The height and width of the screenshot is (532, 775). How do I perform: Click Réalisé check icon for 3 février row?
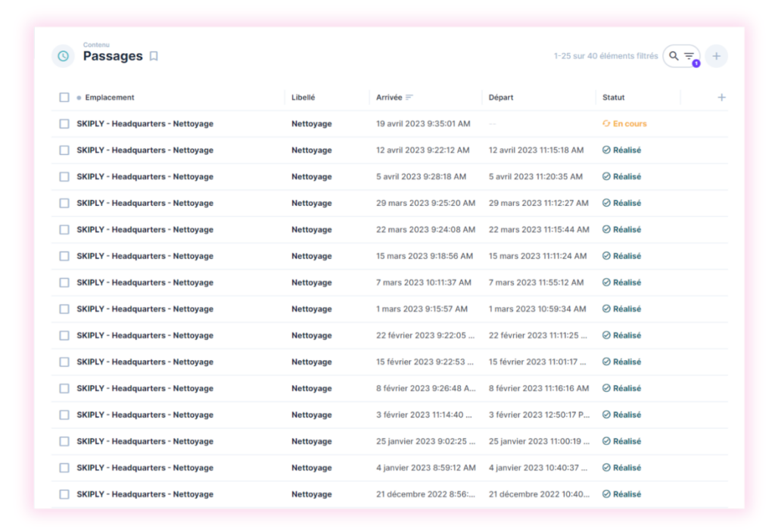click(x=606, y=415)
